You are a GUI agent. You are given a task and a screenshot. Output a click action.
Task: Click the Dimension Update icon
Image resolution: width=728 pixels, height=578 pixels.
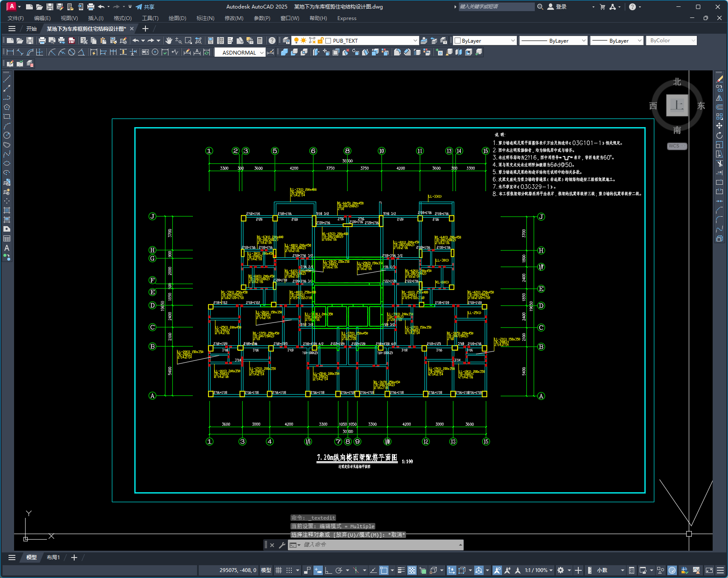click(x=207, y=52)
